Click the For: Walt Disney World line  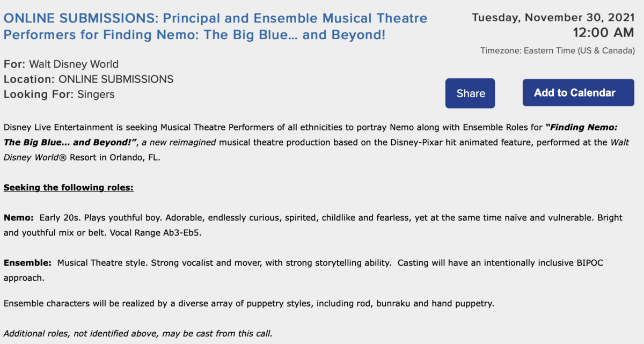[61, 64]
